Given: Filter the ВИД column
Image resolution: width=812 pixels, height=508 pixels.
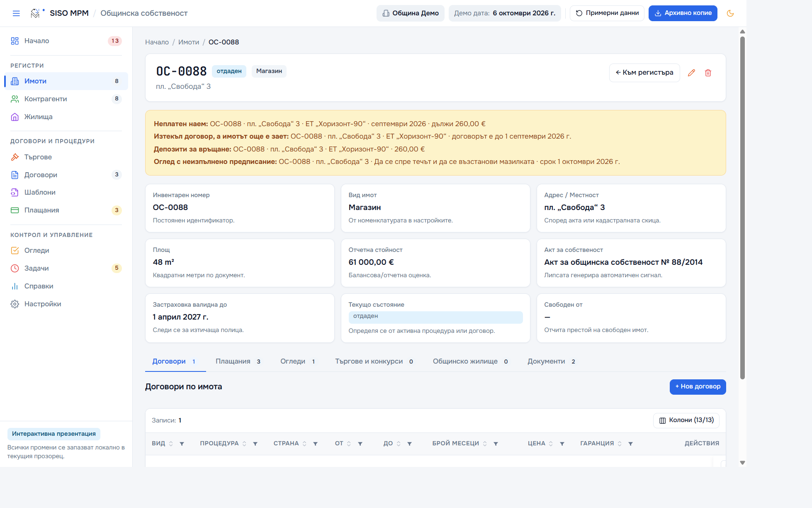Looking at the screenshot, I should (x=182, y=444).
